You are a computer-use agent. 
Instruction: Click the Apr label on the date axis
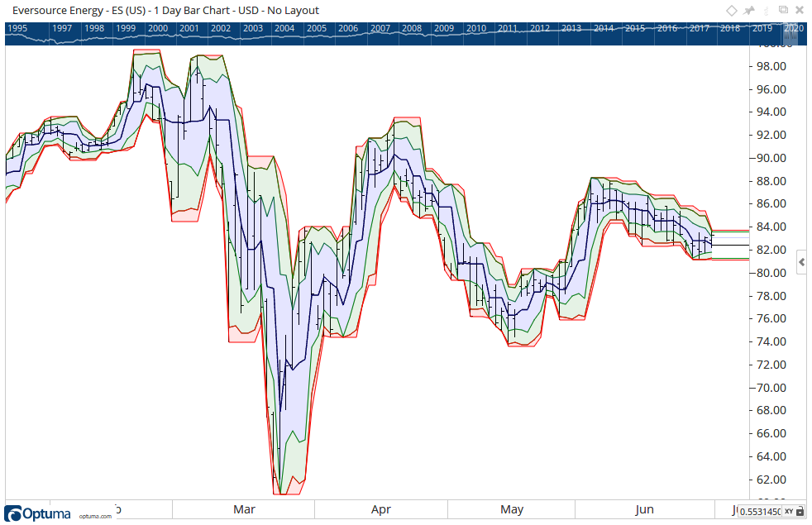click(x=381, y=509)
